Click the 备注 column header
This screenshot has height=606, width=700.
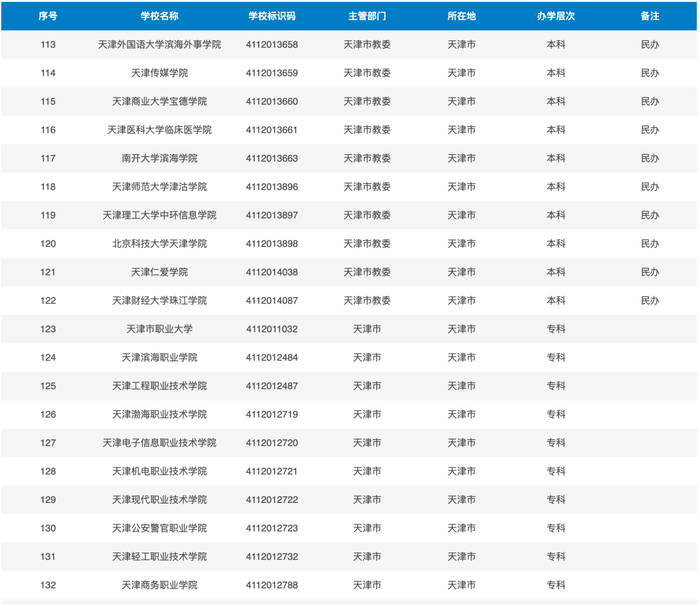(650, 16)
